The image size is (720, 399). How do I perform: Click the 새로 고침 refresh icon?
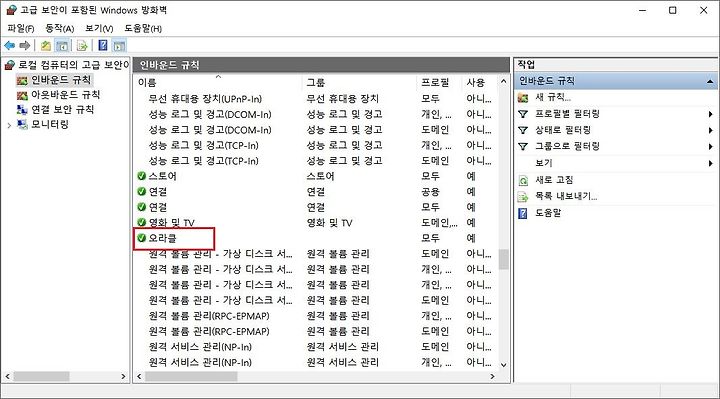(523, 180)
